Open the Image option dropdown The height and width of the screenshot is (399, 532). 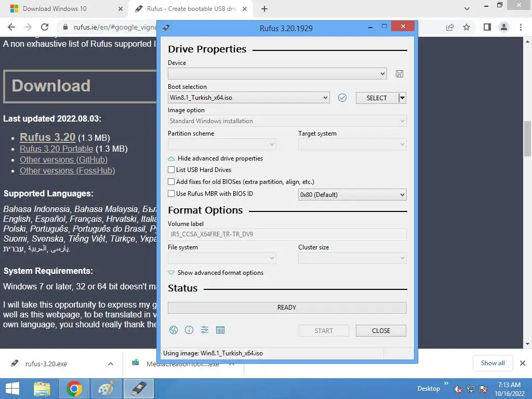click(x=287, y=121)
